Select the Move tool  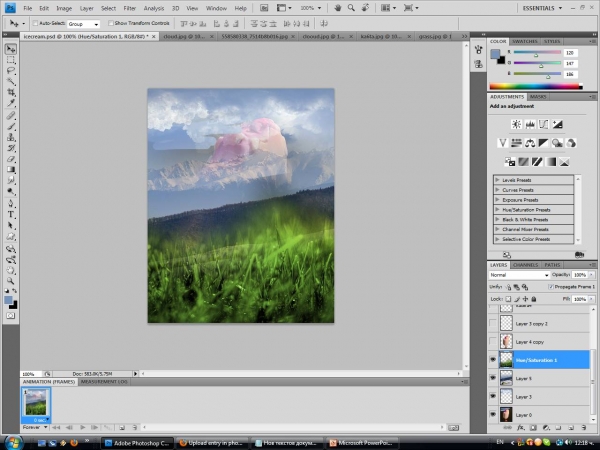click(11, 49)
